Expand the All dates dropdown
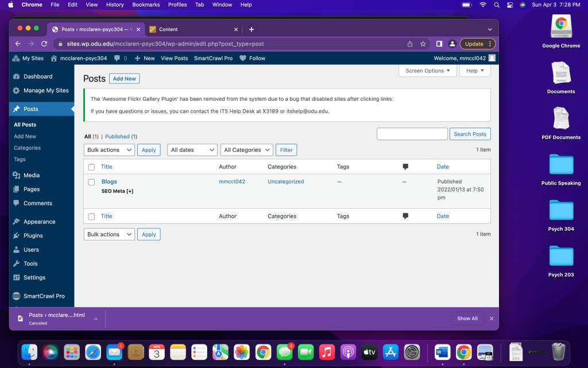Viewport: 588px width, 368px height. 192,150
